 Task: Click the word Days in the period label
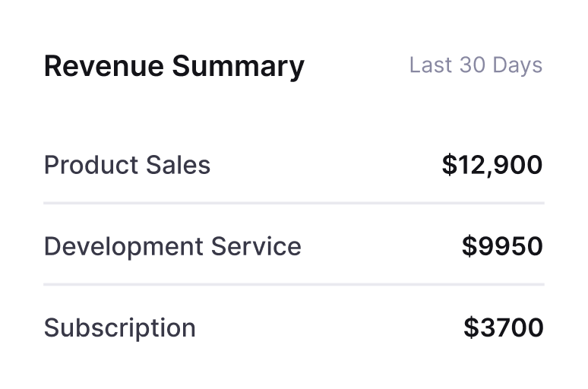517,65
